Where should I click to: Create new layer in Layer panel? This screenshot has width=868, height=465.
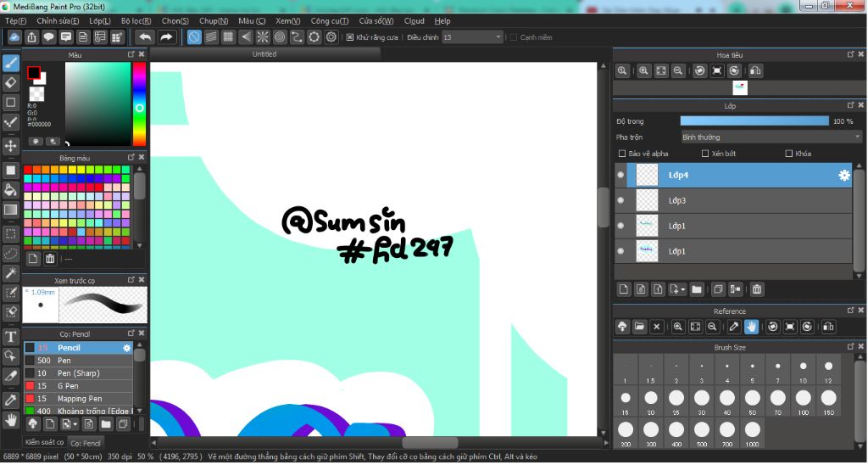pyautogui.click(x=624, y=289)
